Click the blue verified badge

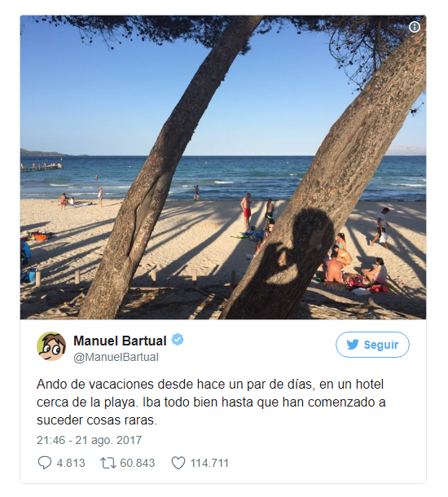[x=178, y=340]
